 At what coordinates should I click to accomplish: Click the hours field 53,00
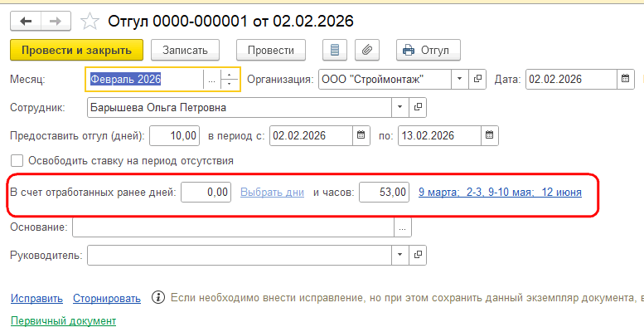pos(384,192)
